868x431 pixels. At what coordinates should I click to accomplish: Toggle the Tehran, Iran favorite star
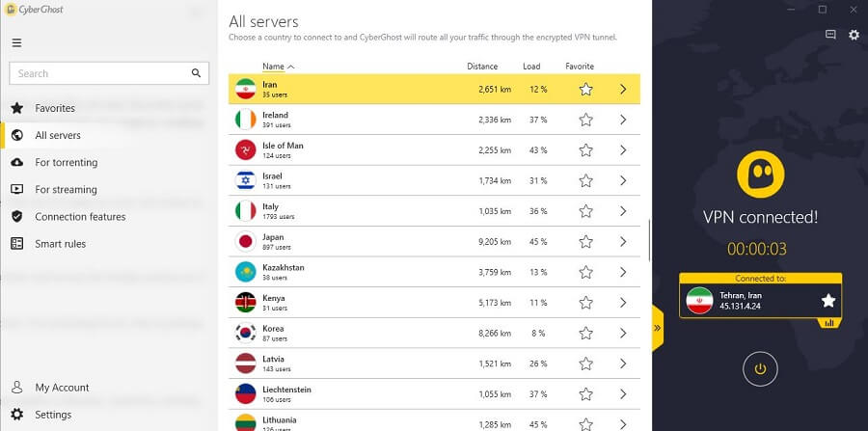(x=828, y=301)
